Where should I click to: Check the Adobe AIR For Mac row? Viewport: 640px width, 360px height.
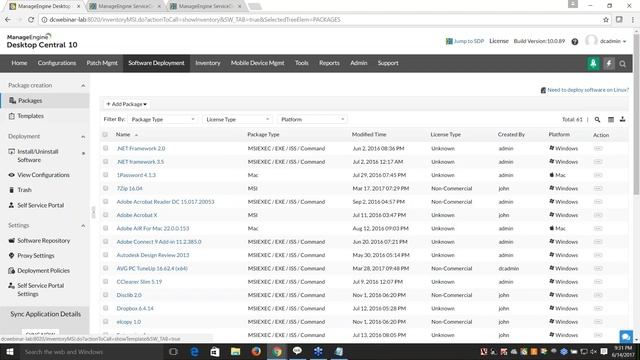pyautogui.click(x=105, y=228)
